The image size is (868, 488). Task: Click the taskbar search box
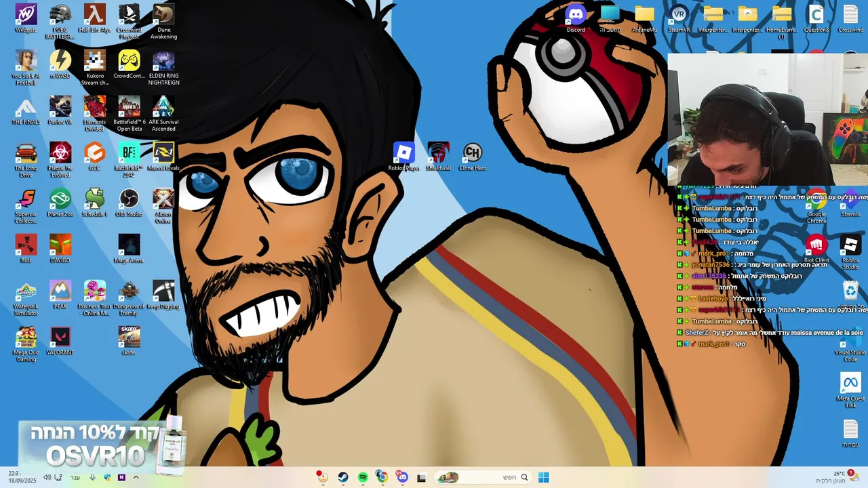coord(481,477)
